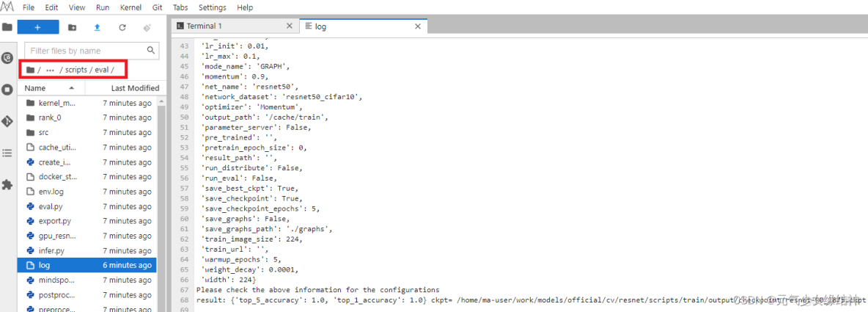Sort files by Name column
The height and width of the screenshot is (312, 868).
51,88
